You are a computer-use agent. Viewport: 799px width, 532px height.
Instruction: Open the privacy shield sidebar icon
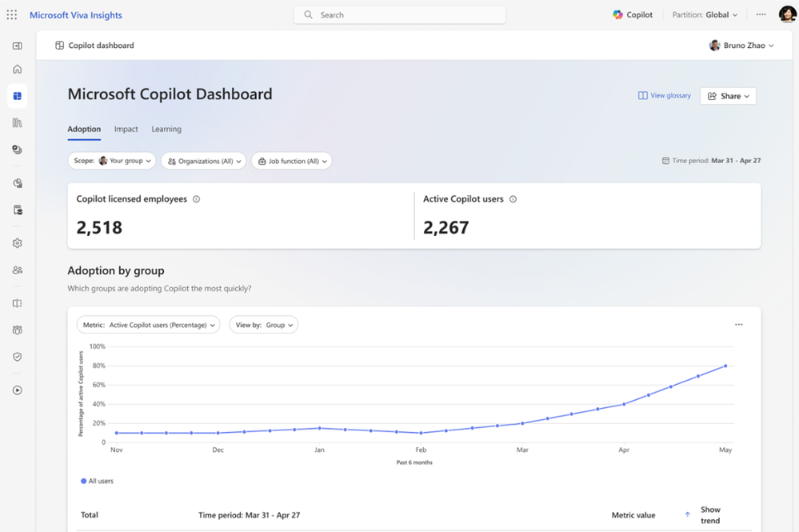pos(18,357)
